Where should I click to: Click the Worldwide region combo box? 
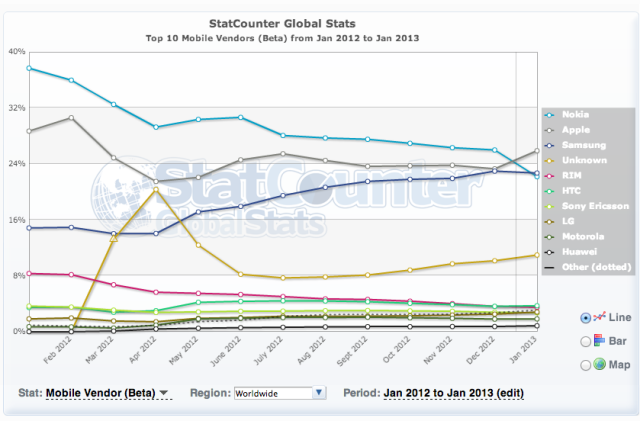[x=280, y=393]
